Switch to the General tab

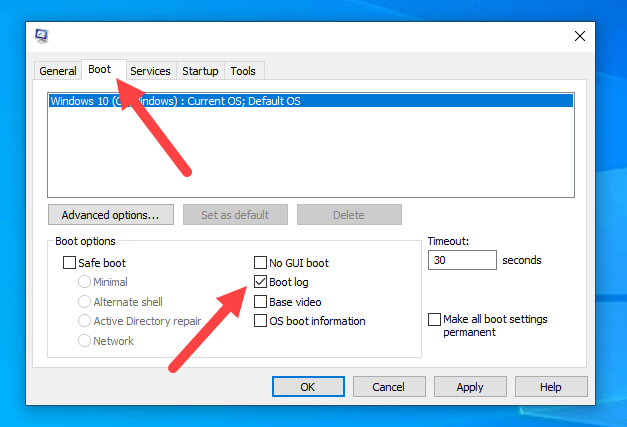click(58, 71)
